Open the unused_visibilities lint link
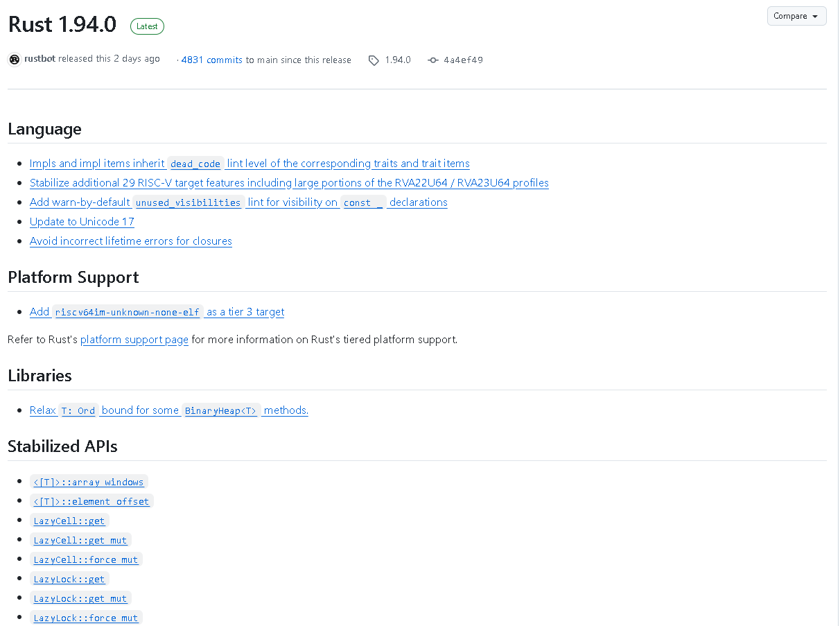Image resolution: width=840 pixels, height=626 pixels. coord(238,202)
